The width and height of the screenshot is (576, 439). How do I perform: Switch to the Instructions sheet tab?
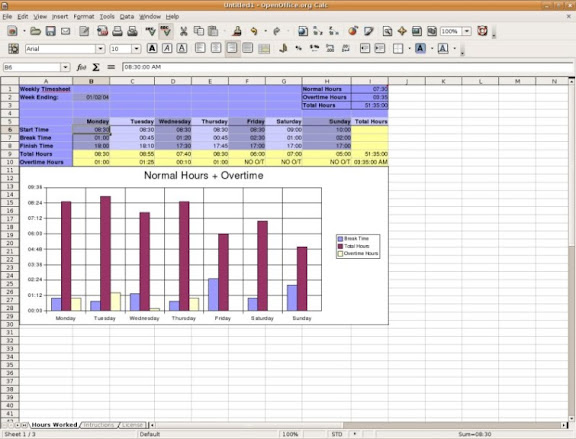point(99,425)
